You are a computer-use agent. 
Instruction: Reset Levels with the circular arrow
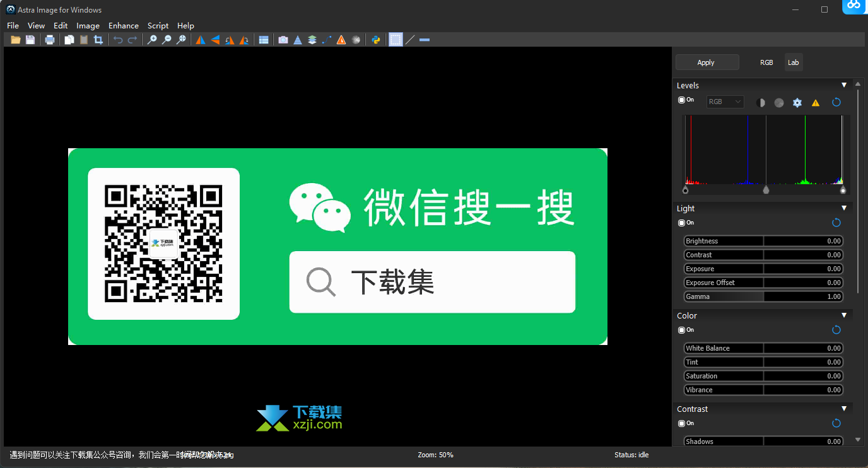point(836,102)
